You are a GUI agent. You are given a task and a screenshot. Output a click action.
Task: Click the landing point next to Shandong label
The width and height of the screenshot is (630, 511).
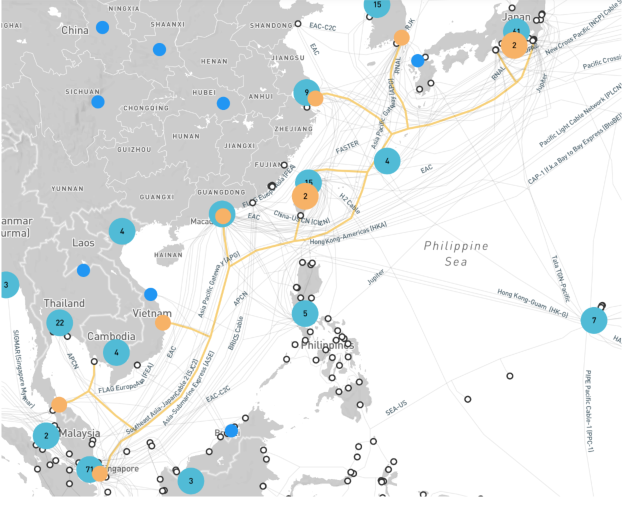pyautogui.click(x=298, y=24)
